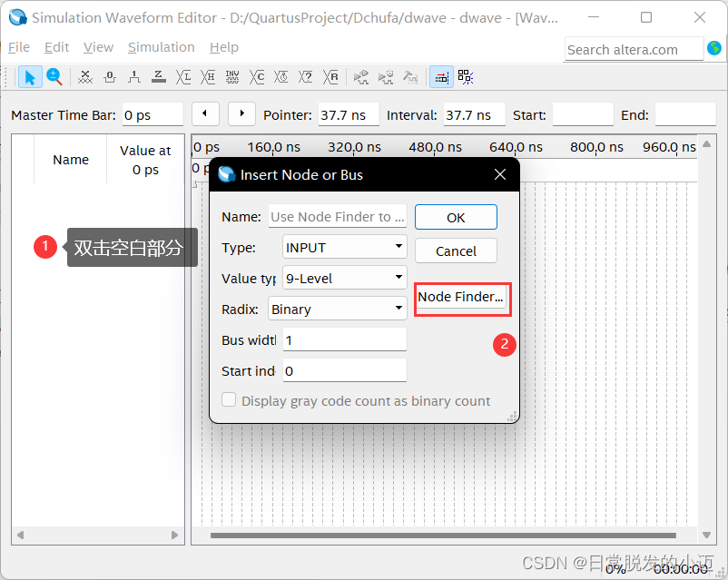Enable Display gray code count checkbox

coord(229,399)
